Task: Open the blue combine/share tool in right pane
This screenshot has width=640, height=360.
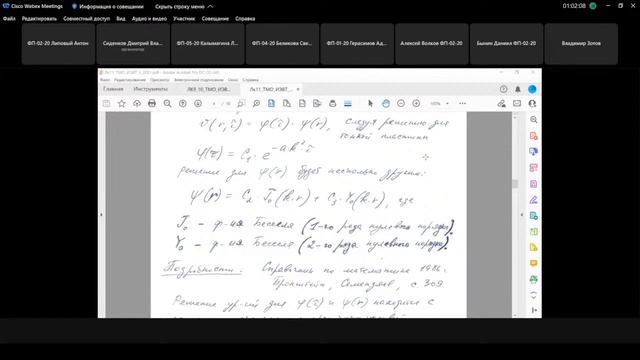Action: [533, 151]
